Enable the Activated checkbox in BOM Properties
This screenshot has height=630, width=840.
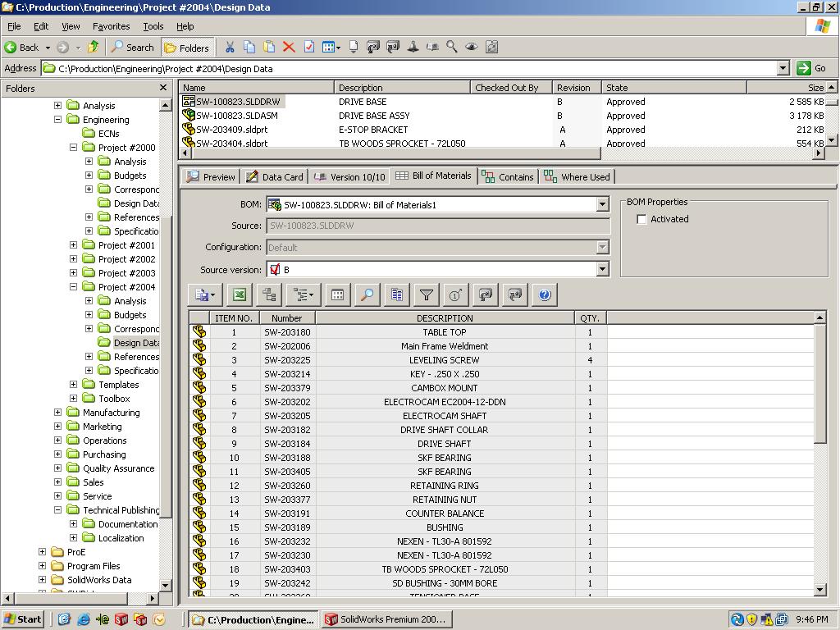pos(641,219)
